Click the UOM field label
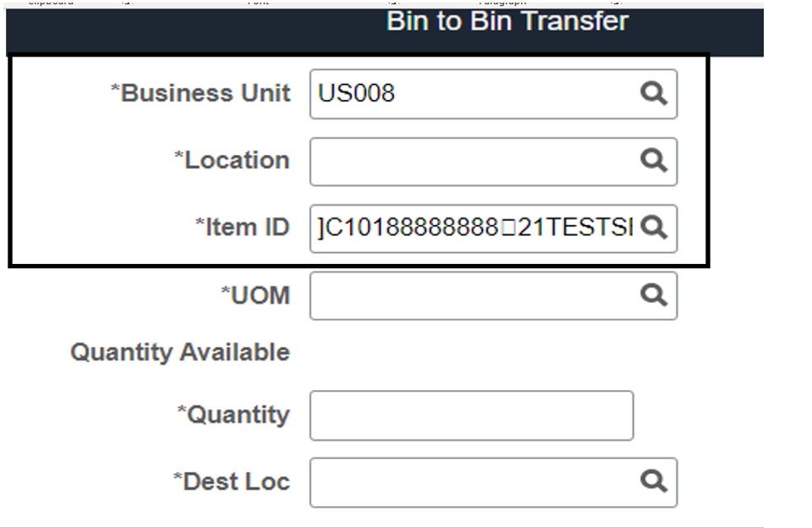This screenshot has height=528, width=812. pos(255,295)
